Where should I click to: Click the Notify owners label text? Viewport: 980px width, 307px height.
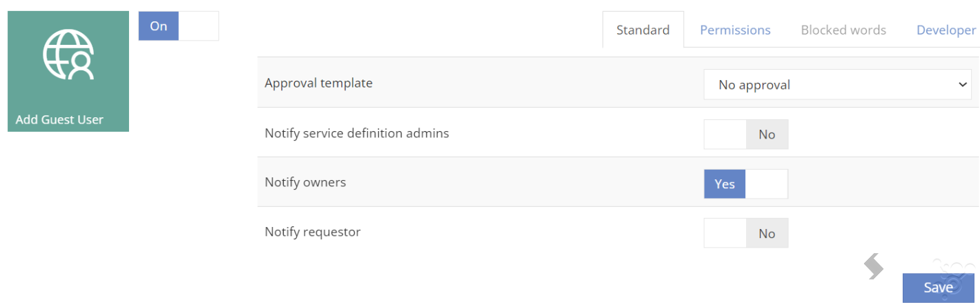coord(306,182)
